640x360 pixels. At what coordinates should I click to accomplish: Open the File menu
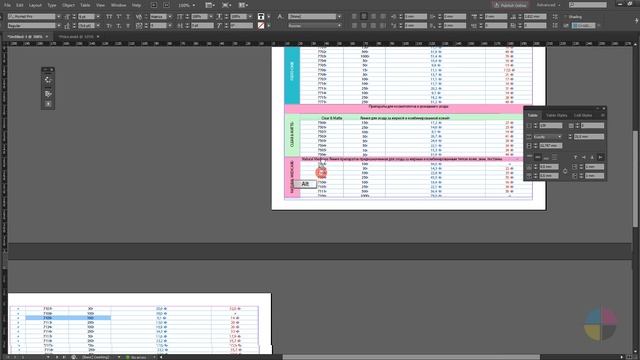pyautogui.click(x=7, y=5)
